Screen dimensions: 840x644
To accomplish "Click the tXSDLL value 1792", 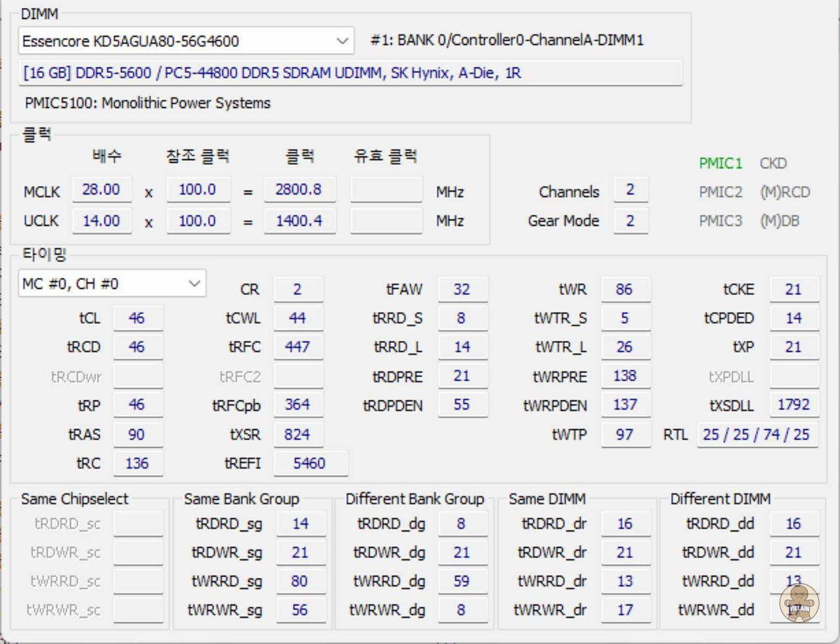I will [793, 405].
